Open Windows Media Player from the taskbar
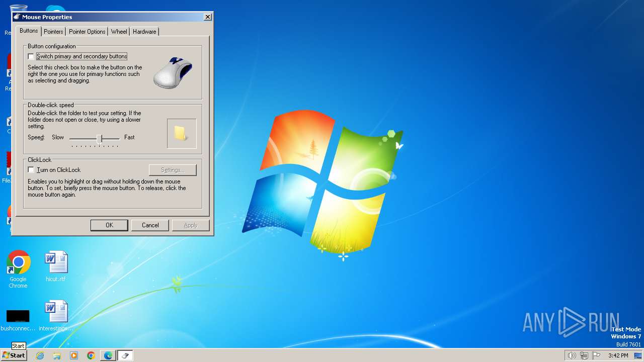 [74, 355]
